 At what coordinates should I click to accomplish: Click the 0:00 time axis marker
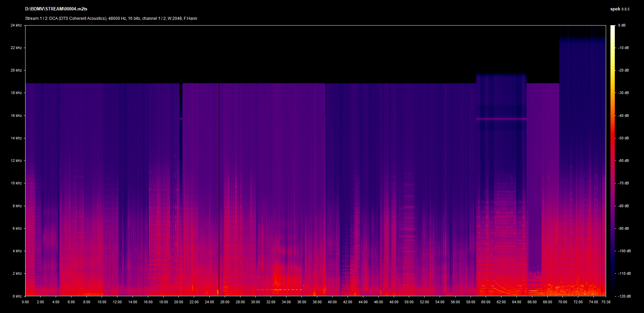25,302
